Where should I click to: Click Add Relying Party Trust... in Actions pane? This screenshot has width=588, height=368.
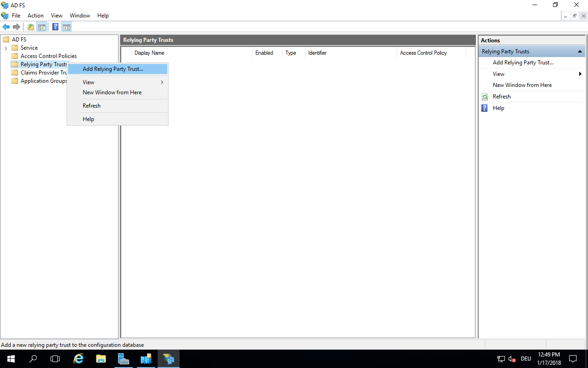523,63
